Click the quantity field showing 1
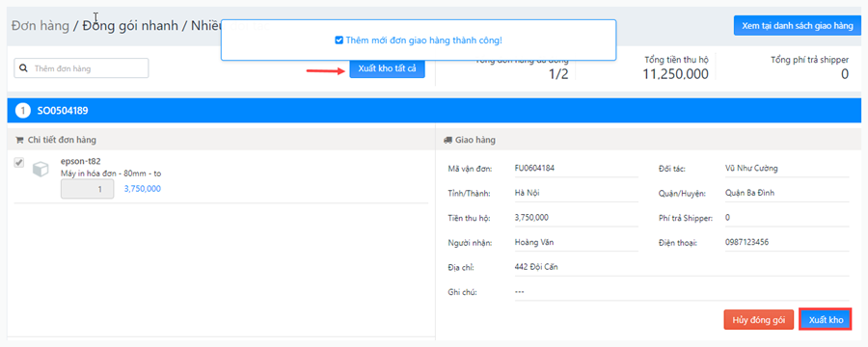Image resolution: width=868 pixels, height=347 pixels. (x=88, y=189)
